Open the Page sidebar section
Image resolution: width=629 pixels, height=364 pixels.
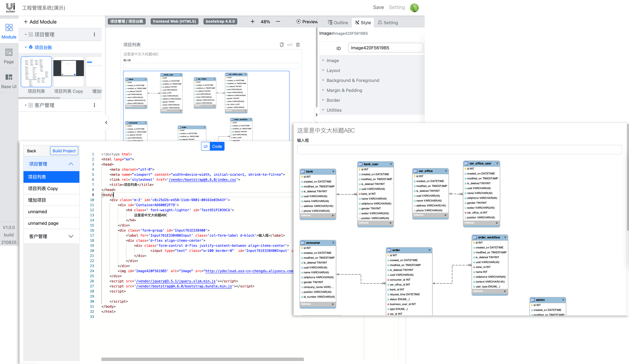pyautogui.click(x=9, y=56)
